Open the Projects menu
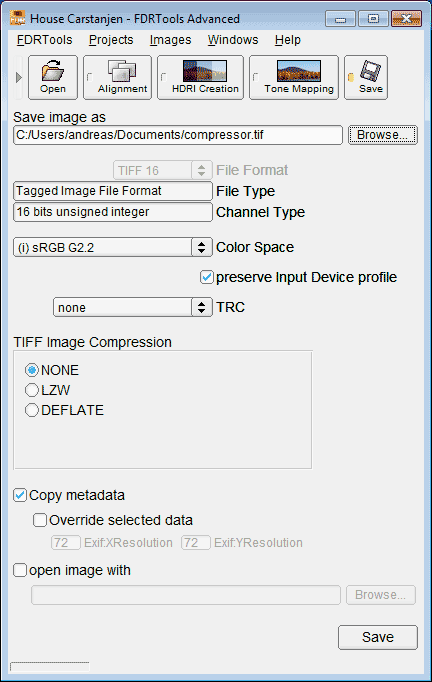Viewport: 432px width, 682px height. (x=111, y=40)
